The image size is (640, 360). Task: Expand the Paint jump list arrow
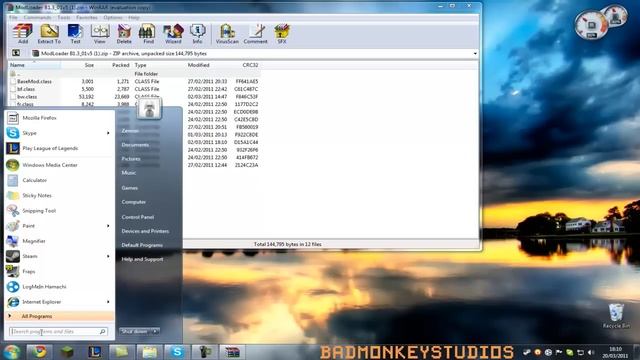coord(108,226)
